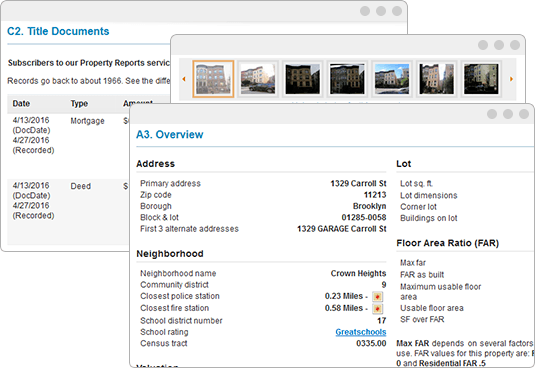Click the Deed type cell
The image size is (535, 368).
(x=81, y=186)
